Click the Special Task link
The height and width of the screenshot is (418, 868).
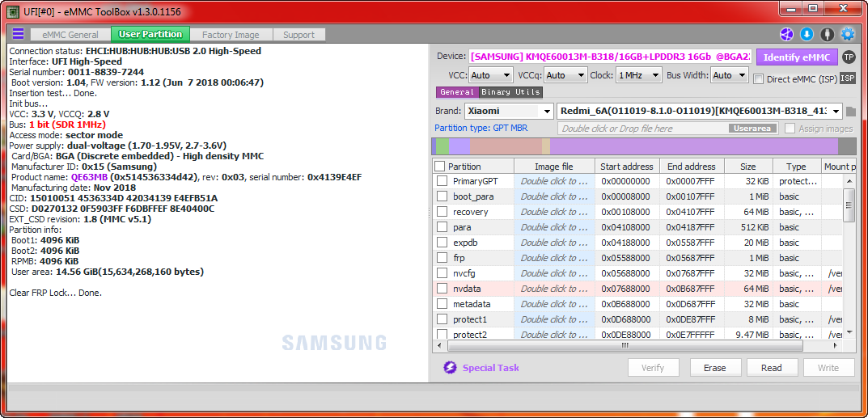(490, 368)
